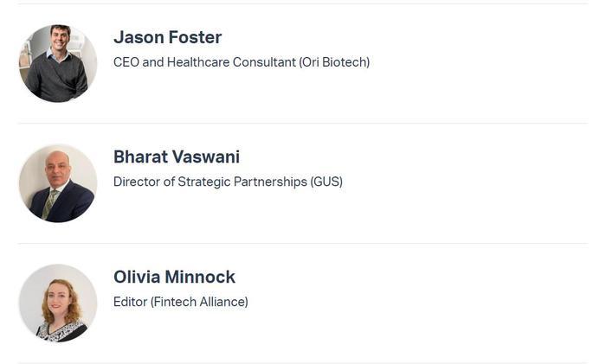The width and height of the screenshot is (606, 364).
Task: Select the surname 'Vaswani' in the heading
Action: pos(206,157)
